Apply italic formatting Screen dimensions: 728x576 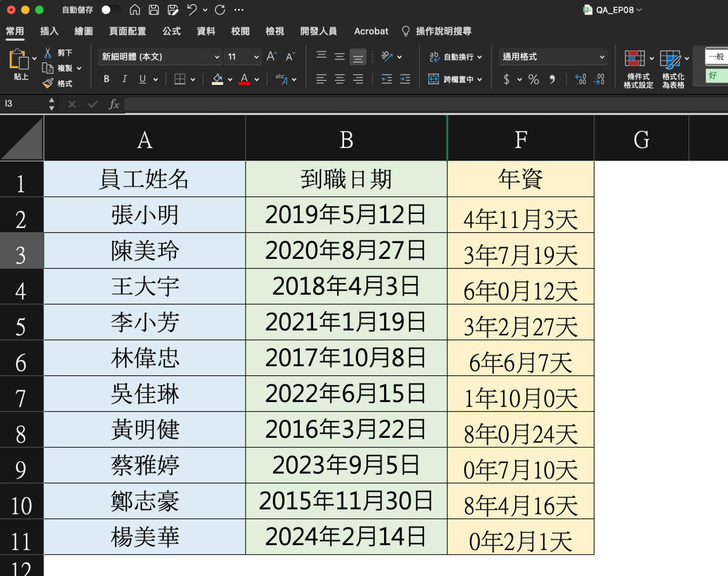click(124, 79)
